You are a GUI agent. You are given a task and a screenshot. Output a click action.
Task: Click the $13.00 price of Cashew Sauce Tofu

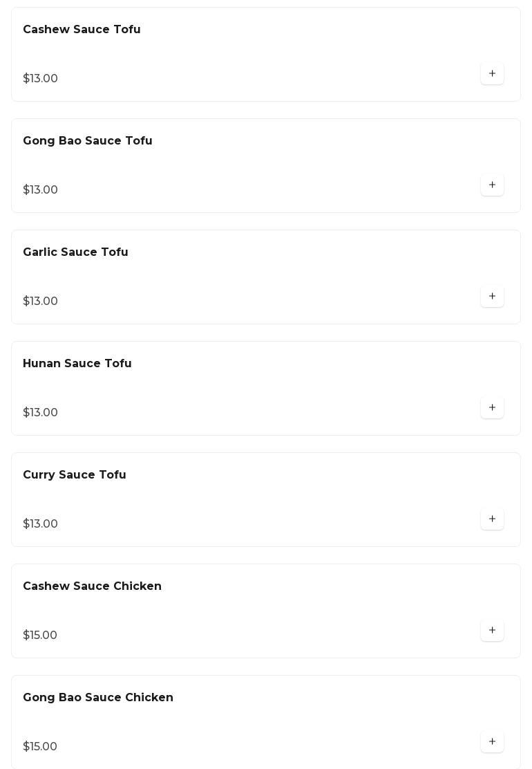point(40,79)
